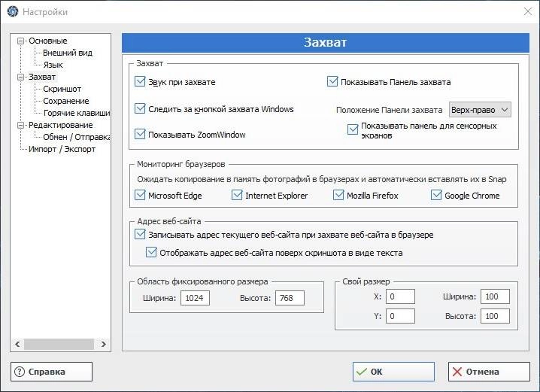Toggle Следить за кнопкой захвата Windows
Screen dimensions: 540x392
click(140, 108)
